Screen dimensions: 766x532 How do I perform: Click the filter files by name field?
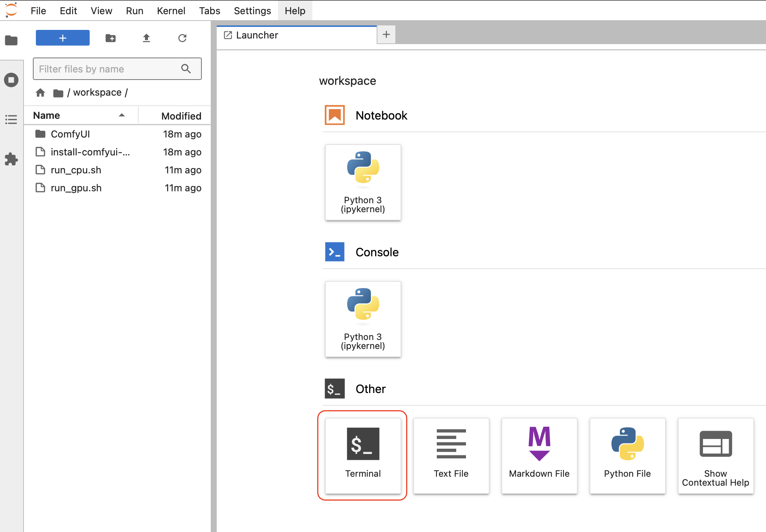[x=108, y=69]
